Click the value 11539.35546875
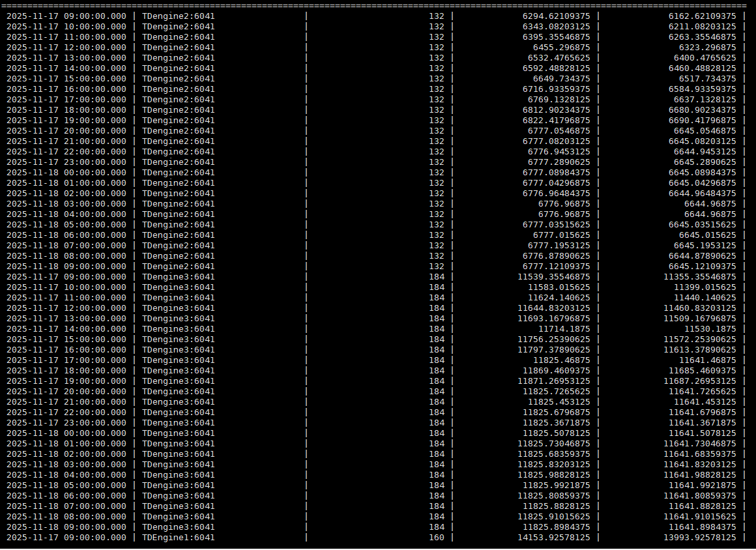 [553, 277]
